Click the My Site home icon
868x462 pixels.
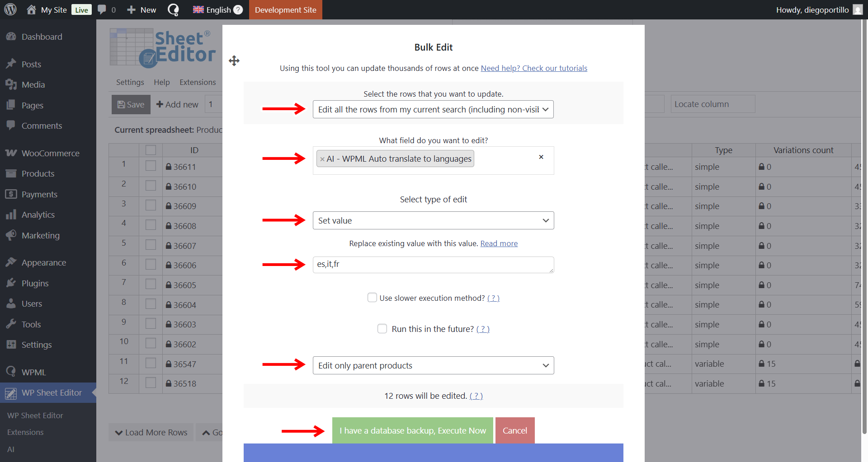point(31,9)
